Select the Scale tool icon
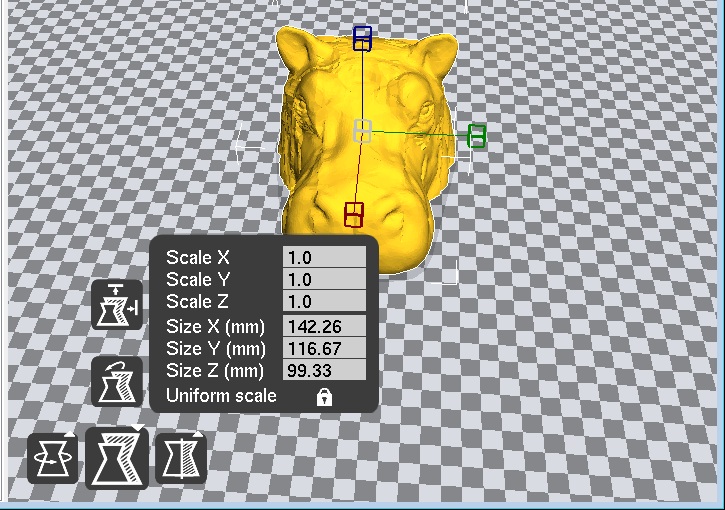Image resolution: width=725 pixels, height=510 pixels. pos(117,458)
